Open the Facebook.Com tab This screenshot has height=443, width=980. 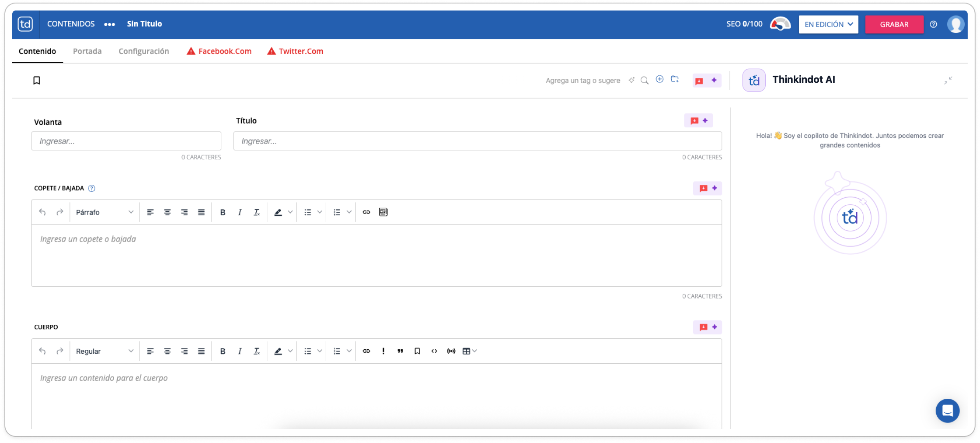click(x=219, y=51)
